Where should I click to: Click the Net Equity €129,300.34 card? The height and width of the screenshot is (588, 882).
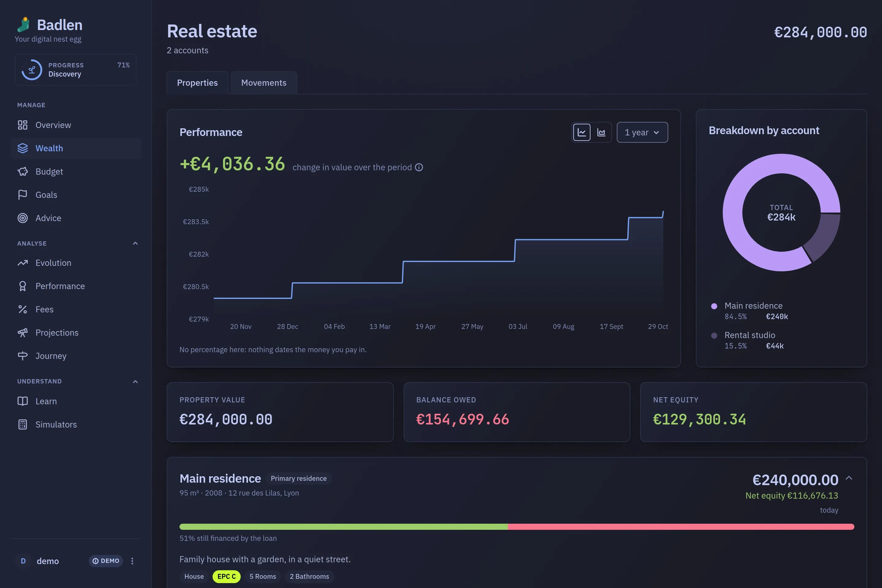(x=753, y=412)
